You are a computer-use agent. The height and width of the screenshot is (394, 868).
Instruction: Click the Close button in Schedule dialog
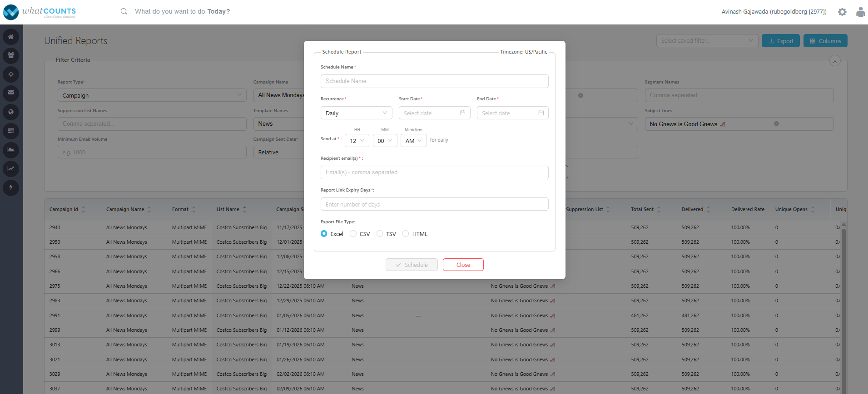[463, 265]
